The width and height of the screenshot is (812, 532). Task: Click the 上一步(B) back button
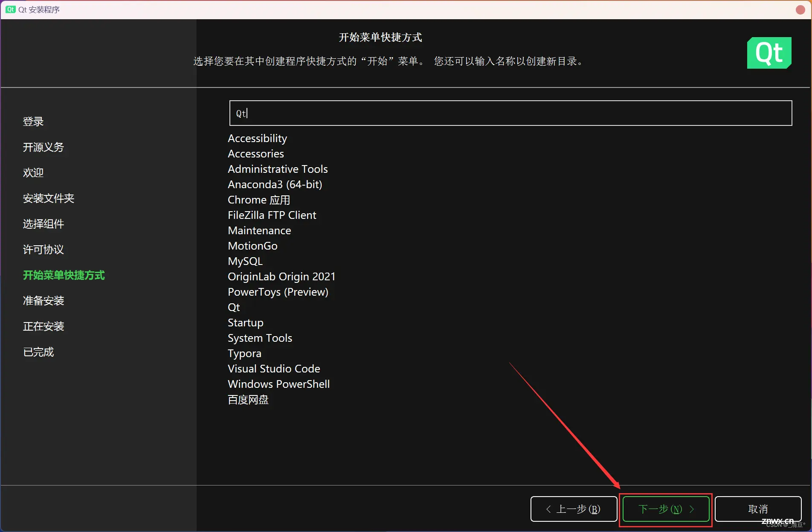[x=574, y=509]
